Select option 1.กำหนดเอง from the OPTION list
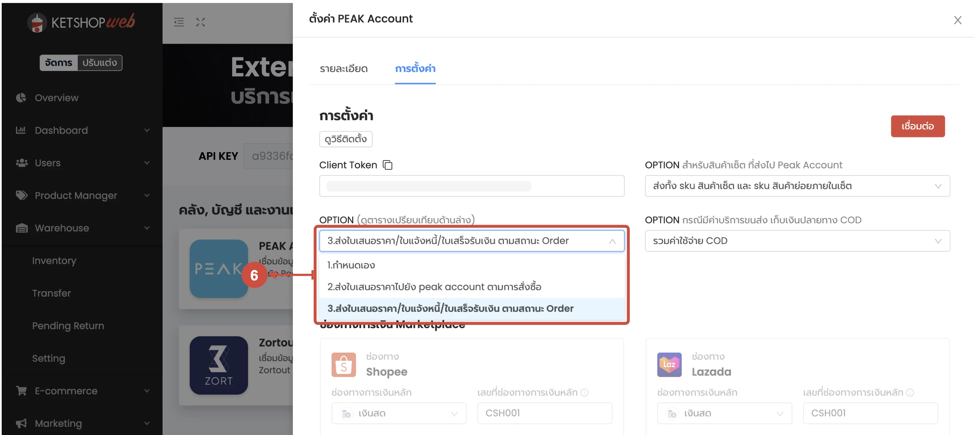The width and height of the screenshot is (980, 435). (x=351, y=265)
